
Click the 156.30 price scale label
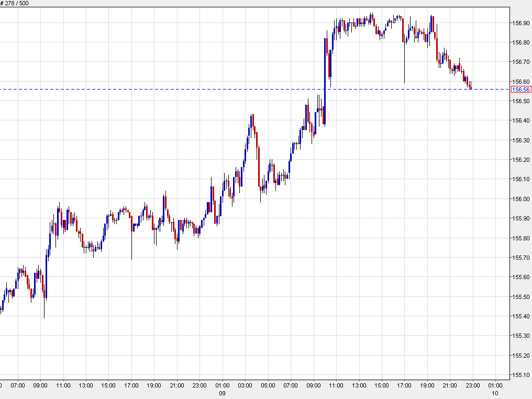pos(520,140)
